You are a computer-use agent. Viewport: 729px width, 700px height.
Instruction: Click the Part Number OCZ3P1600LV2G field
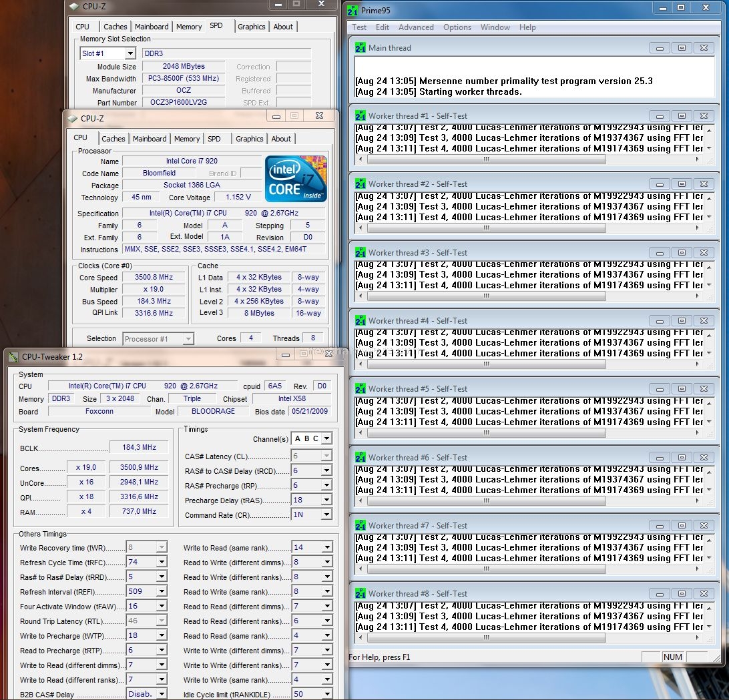pos(183,102)
